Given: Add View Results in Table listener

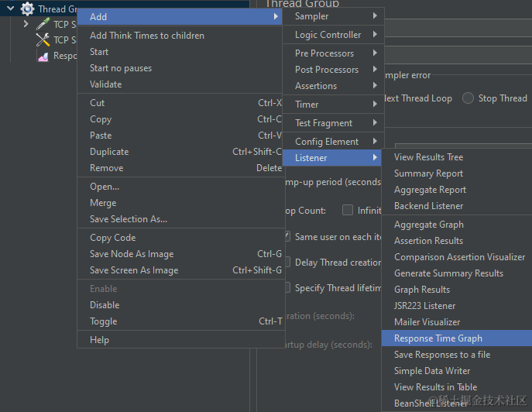Looking at the screenshot, I should pos(457,387).
